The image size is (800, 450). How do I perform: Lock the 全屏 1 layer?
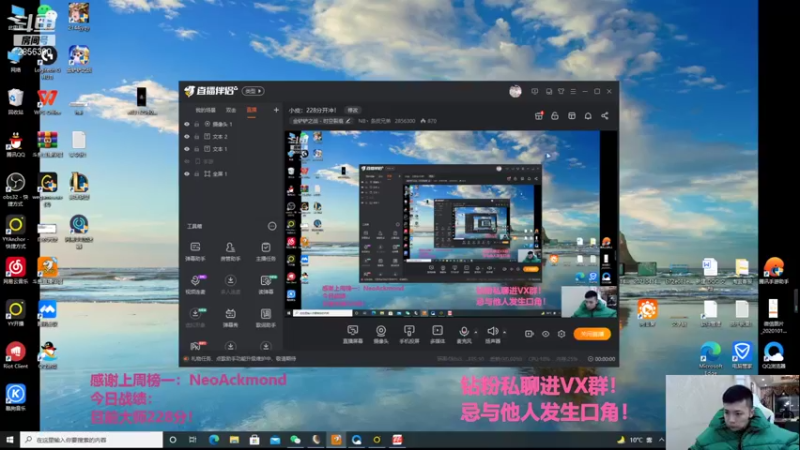click(x=196, y=173)
